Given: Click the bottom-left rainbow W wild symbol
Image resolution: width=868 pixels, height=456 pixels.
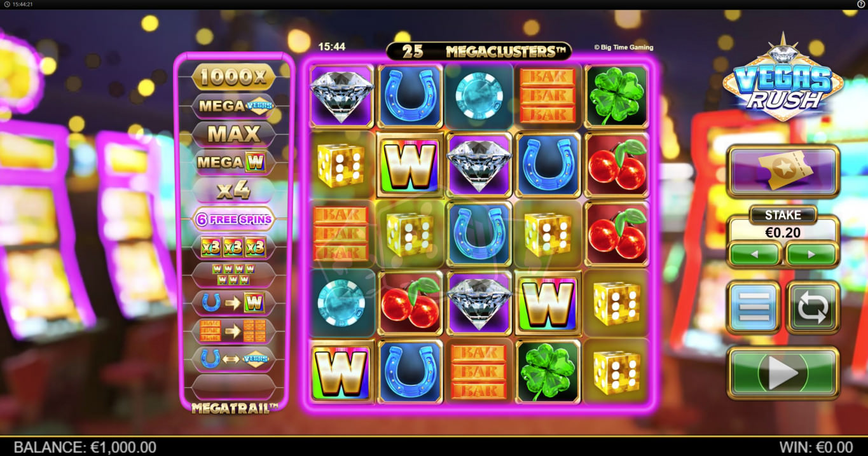Looking at the screenshot, I should [x=342, y=371].
